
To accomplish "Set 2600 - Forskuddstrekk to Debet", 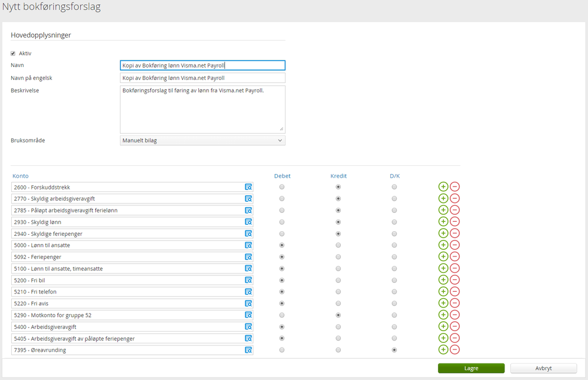I will 281,186.
